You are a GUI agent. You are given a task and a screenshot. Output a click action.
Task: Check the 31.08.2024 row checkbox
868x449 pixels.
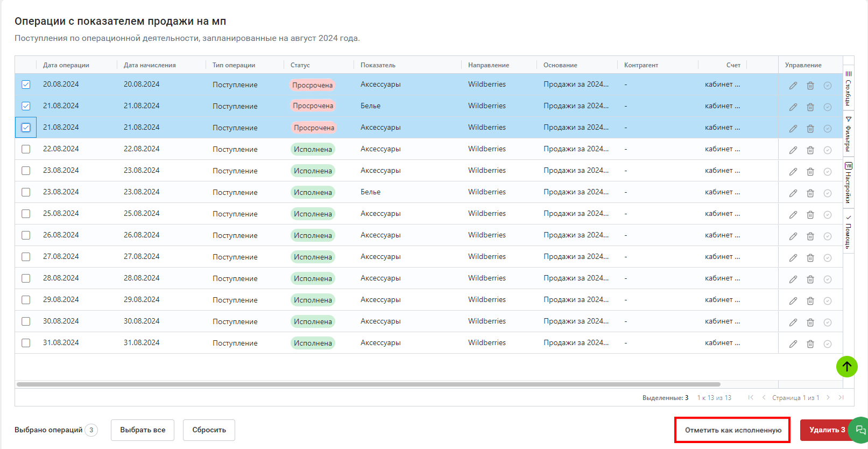pos(26,343)
